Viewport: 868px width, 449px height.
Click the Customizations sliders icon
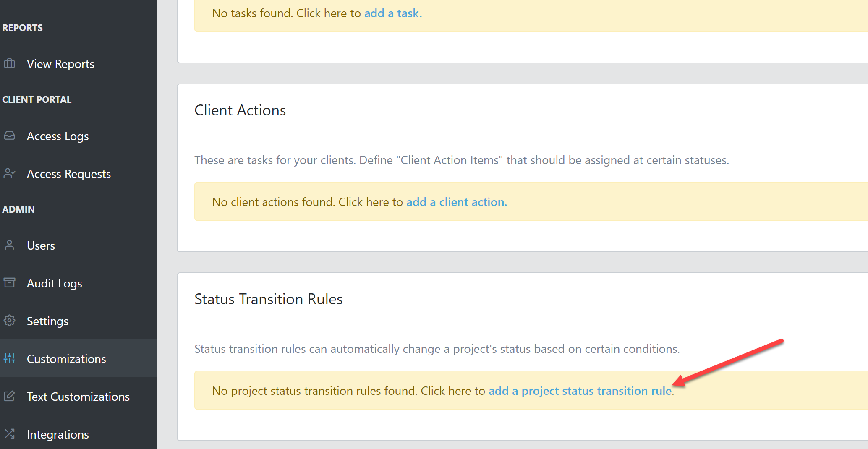pos(9,358)
